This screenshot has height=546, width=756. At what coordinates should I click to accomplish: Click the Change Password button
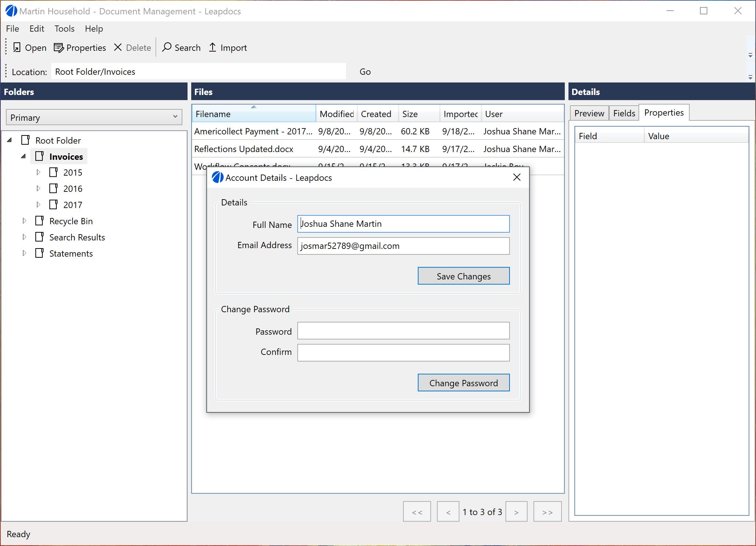463,383
